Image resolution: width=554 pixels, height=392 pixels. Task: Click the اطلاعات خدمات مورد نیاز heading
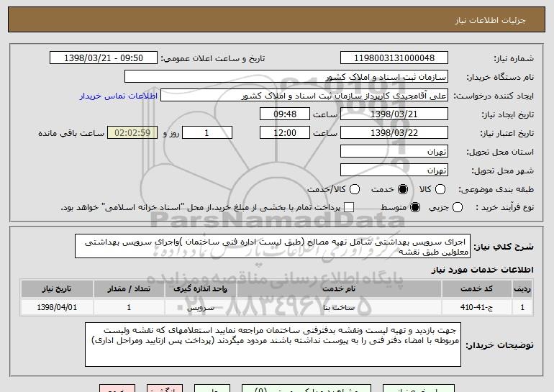(482, 270)
